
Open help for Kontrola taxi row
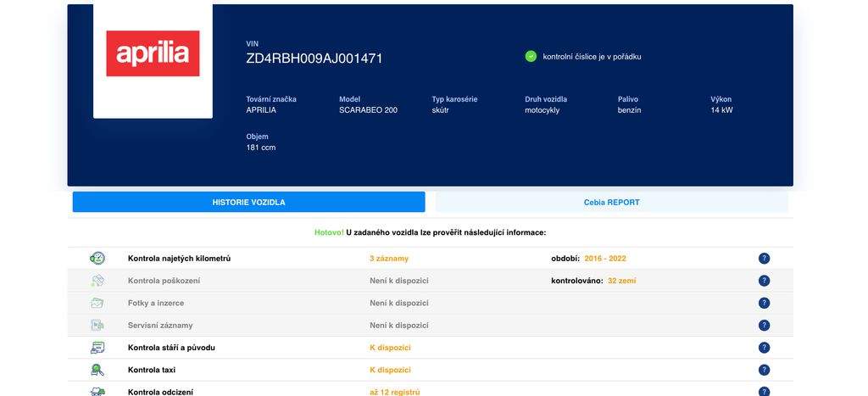(764, 370)
